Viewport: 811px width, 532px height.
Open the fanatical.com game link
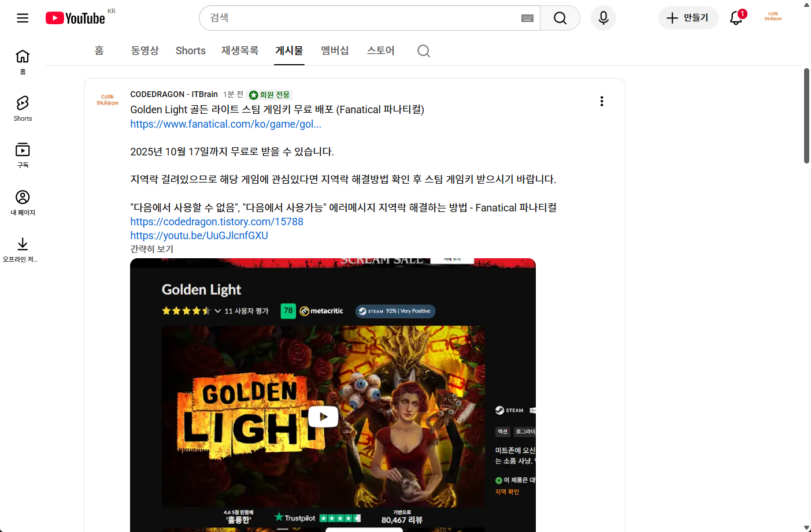click(226, 124)
